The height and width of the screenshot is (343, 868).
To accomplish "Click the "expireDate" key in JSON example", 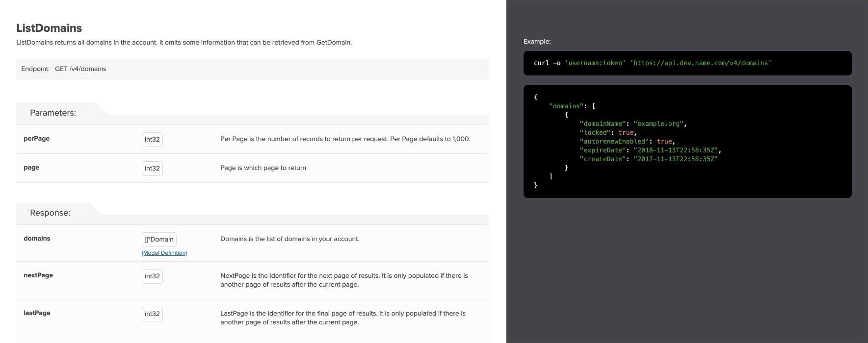I will click(603, 150).
